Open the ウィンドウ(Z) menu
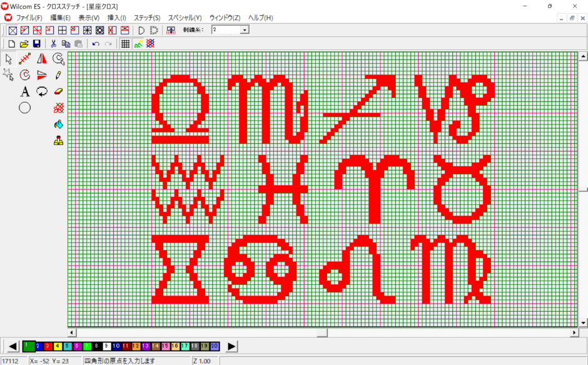Screen dimensions: 588x365 [225, 18]
